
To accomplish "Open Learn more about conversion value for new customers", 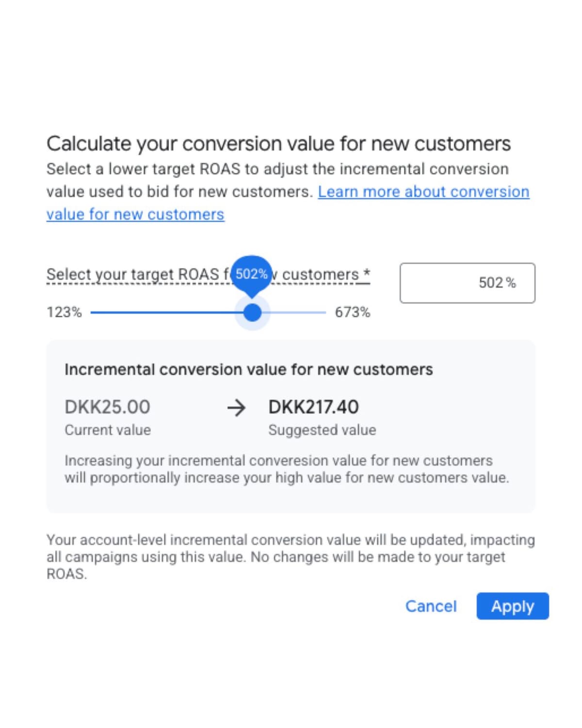I will click(x=423, y=191).
